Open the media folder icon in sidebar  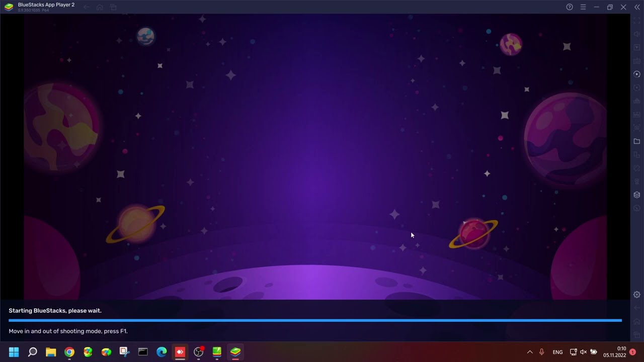pos(636,141)
